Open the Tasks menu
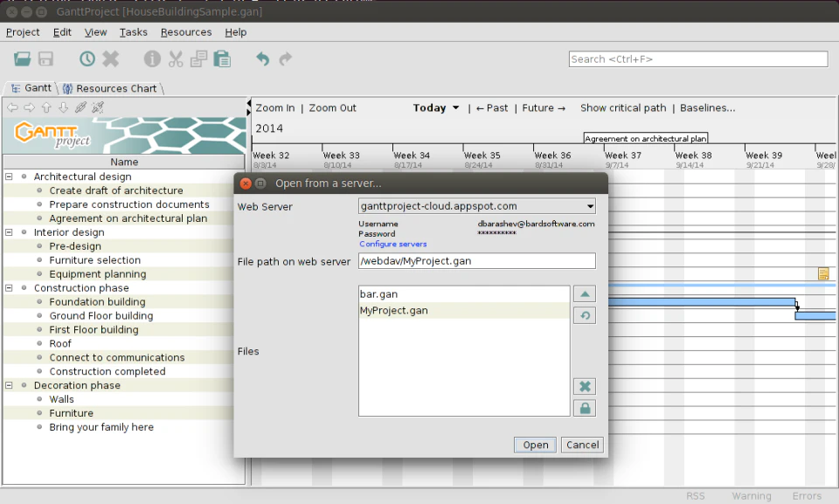Screen dimensions: 839x504 [x=133, y=32]
